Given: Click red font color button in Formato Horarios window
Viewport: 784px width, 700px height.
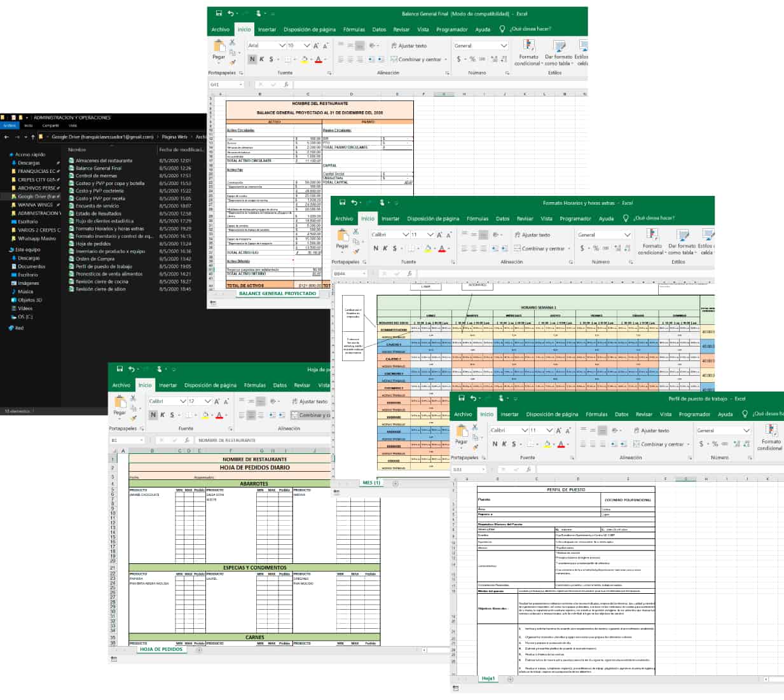Looking at the screenshot, I should [442, 249].
